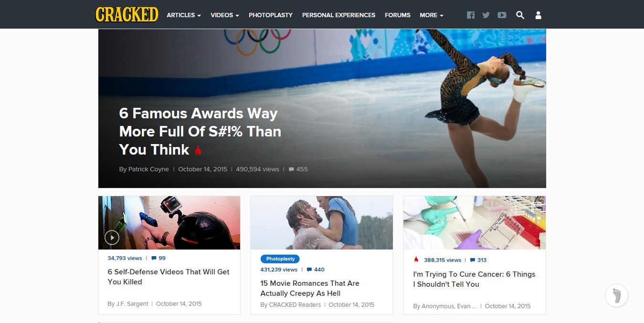Open Cracked's Twitter page icon
The height and width of the screenshot is (323, 644).
(486, 15)
